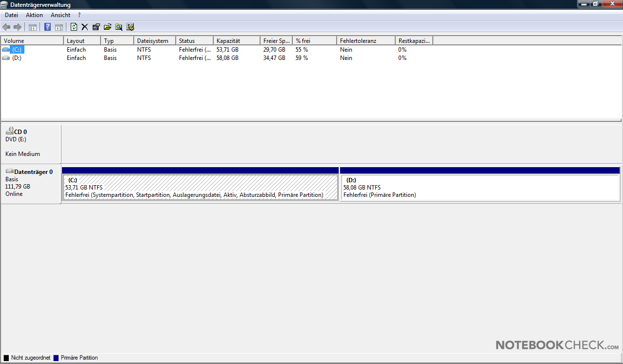Screen dimensions: 623x364
Task: Sort by the Dateisystem column header
Action: tap(155, 41)
